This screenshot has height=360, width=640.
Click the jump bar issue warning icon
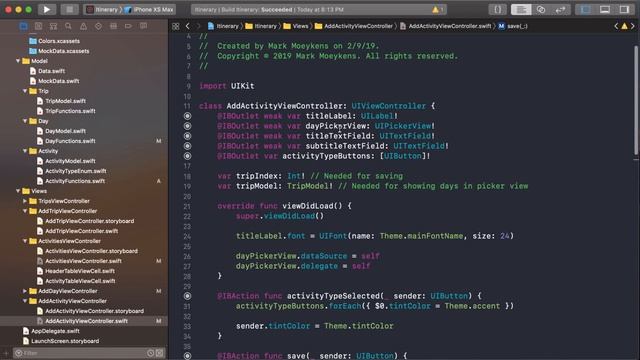click(624, 26)
